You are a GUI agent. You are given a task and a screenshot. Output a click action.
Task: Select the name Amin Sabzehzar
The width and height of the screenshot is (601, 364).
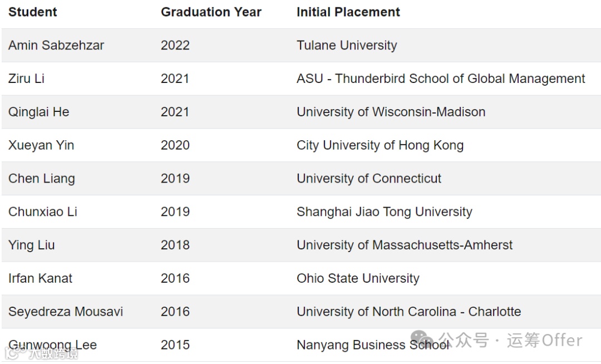point(56,45)
